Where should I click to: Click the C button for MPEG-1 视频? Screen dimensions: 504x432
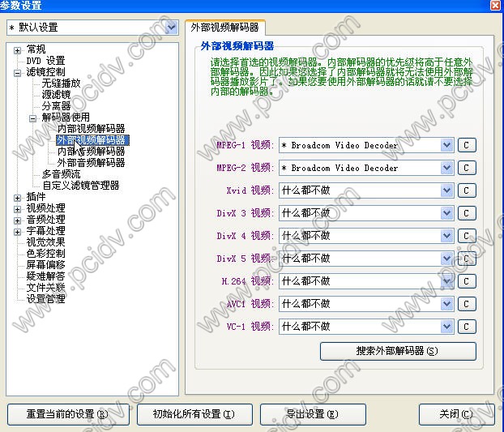(467, 145)
